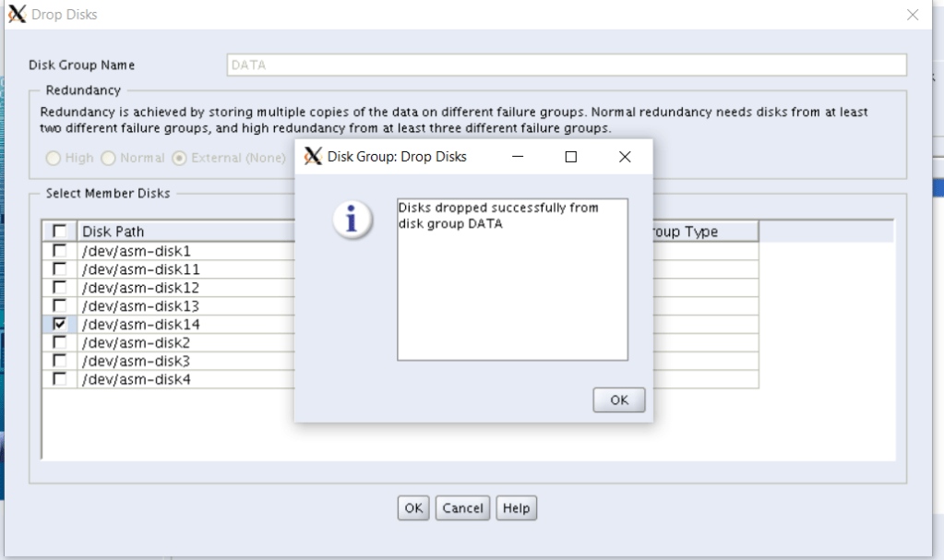Screen dimensions: 944x560
Task: Check the /dev/asm-disk1 checkbox
Action: (x=59, y=251)
